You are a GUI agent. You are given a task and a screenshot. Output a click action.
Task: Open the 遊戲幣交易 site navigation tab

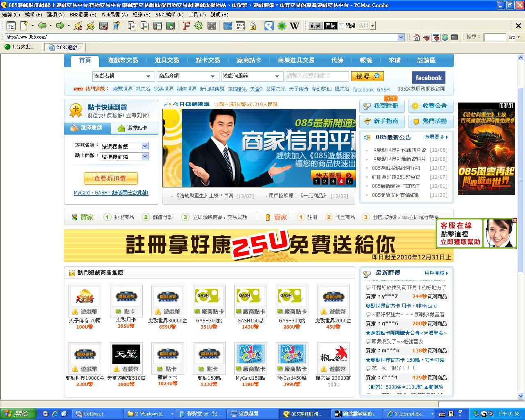123,60
